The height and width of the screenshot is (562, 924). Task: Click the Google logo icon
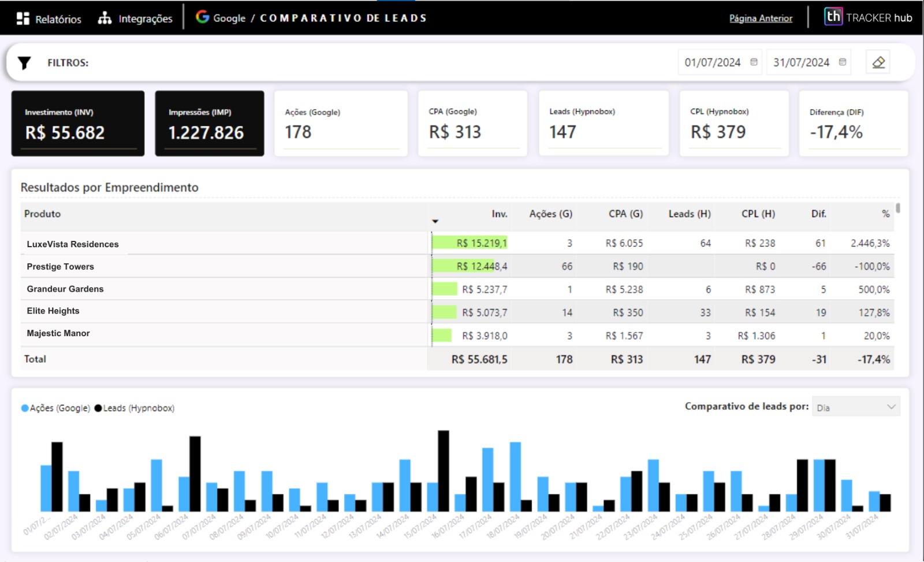202,17
